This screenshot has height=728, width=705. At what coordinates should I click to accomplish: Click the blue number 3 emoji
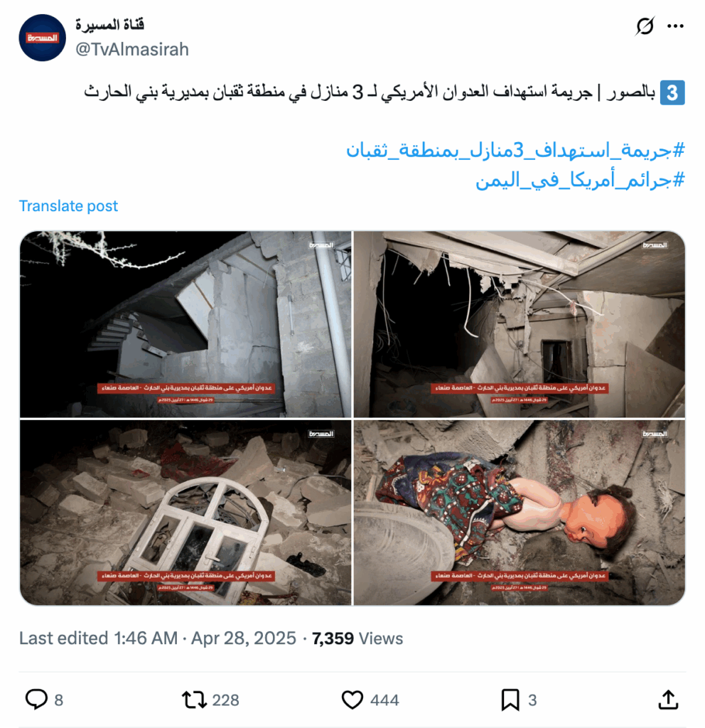click(x=672, y=93)
